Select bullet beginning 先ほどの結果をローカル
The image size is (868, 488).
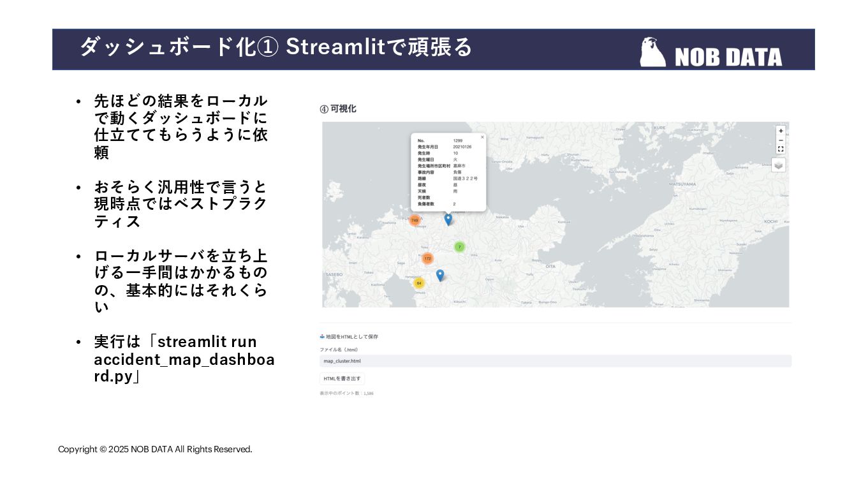tap(181, 127)
